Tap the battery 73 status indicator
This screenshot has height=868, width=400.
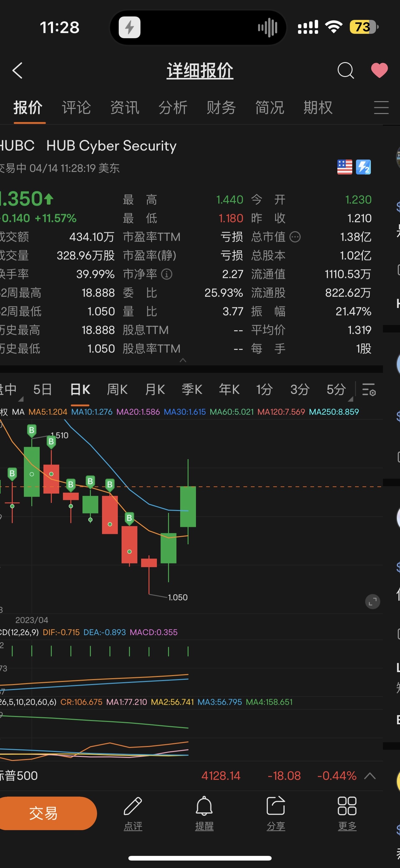364,27
